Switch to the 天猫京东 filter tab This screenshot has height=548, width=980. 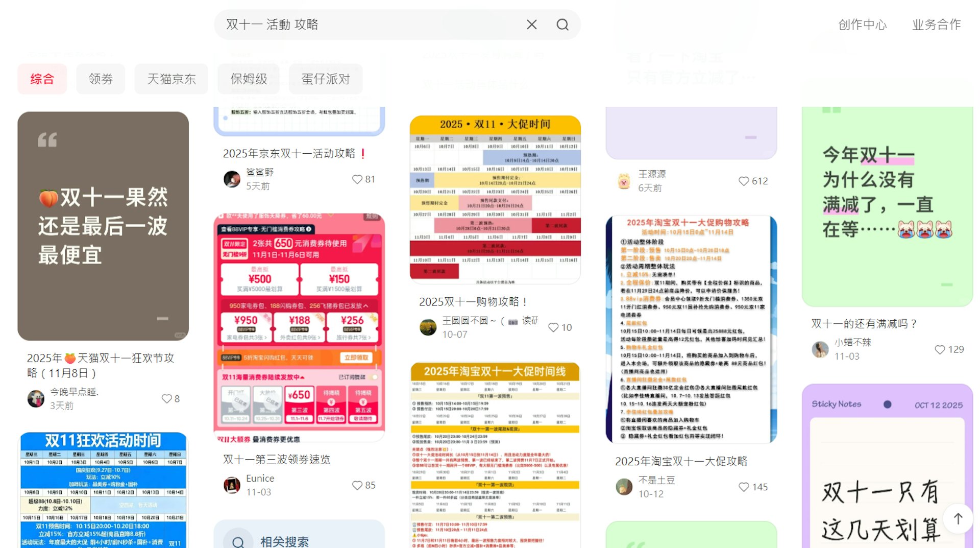point(171,79)
